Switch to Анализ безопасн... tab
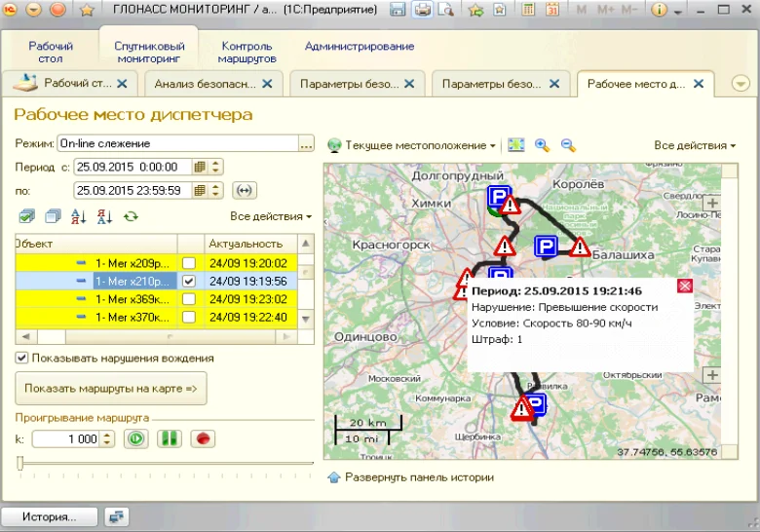Viewport: 760px width, 532px height. (205, 84)
